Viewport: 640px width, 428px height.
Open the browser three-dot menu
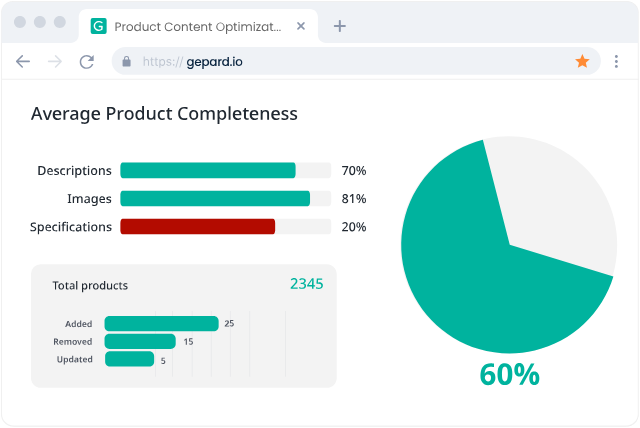[x=616, y=61]
